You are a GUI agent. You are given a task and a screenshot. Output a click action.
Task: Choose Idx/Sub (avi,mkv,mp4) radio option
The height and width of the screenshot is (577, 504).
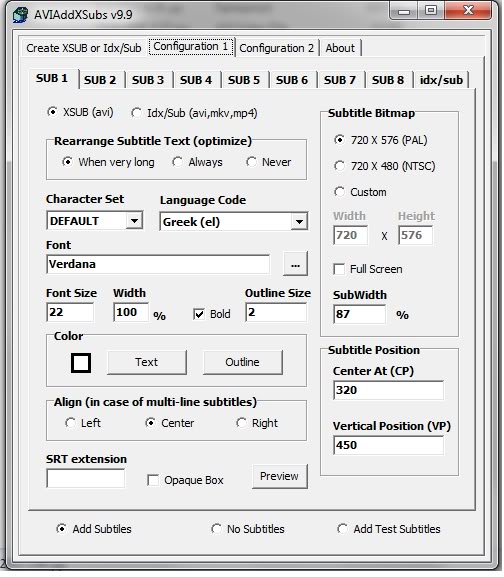(x=194, y=113)
